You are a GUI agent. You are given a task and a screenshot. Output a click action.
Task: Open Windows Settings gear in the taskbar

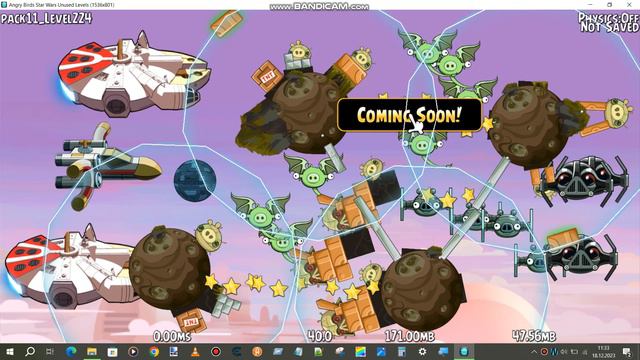coord(422,351)
